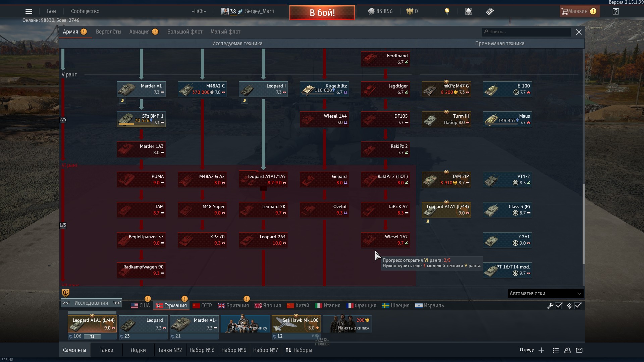The image size is (644, 362).
Task: Open the Сообщество menu
Action: [85, 11]
